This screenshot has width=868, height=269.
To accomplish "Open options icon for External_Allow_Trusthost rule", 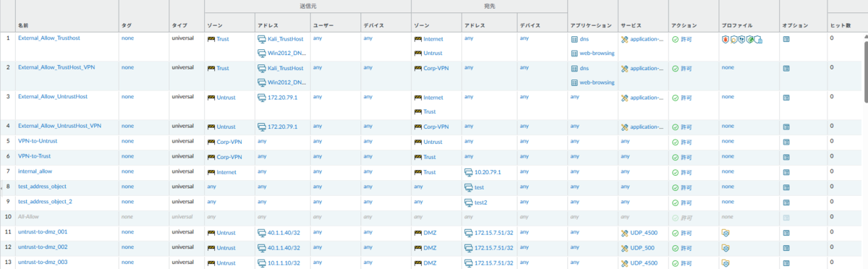I will coord(786,39).
